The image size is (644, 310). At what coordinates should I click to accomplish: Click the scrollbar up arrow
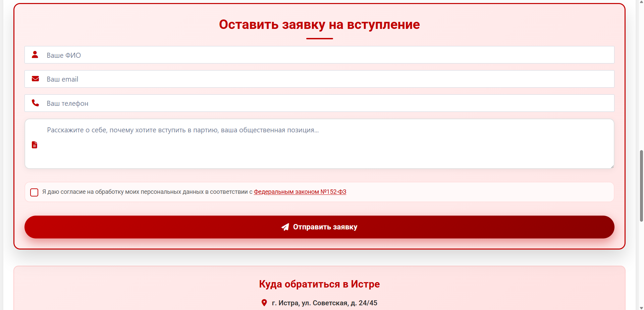click(641, 2)
